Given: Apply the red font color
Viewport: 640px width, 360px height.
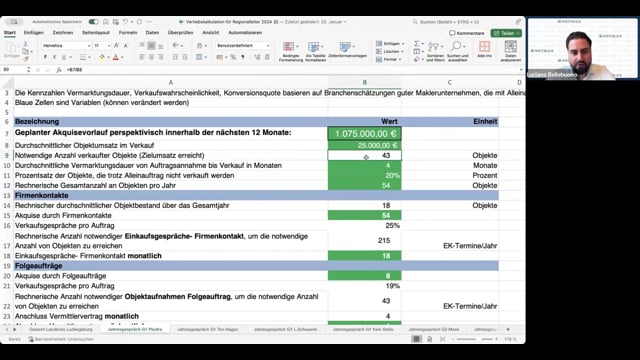Looking at the screenshot, I should [116, 57].
